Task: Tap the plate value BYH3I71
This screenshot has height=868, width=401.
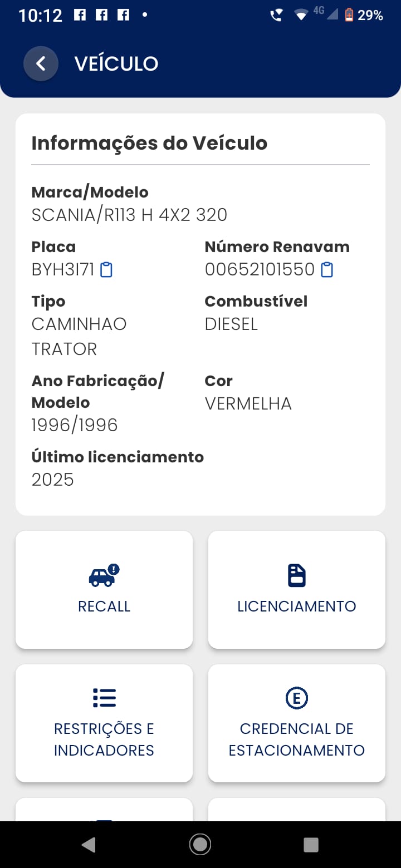Action: point(63,270)
